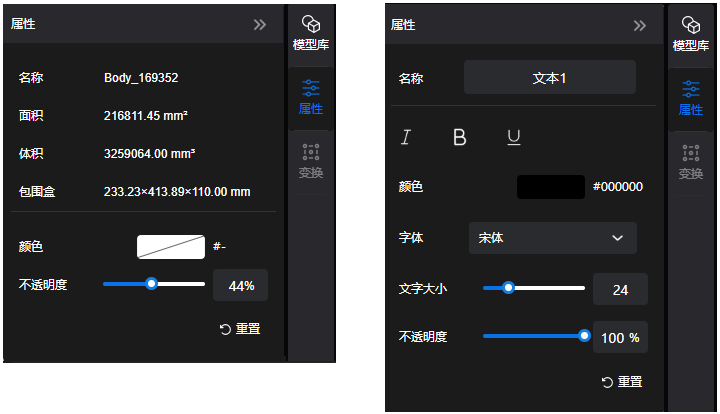Screen dimensions: 720x414
Task: Click the chevron arrow in the 字体 combo box
Action: (617, 238)
